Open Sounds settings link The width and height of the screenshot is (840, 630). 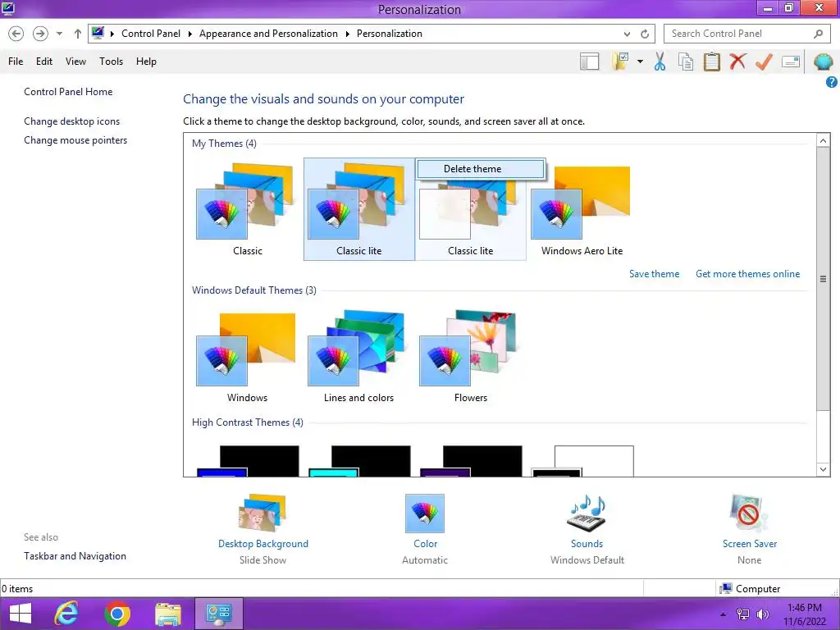click(x=587, y=544)
